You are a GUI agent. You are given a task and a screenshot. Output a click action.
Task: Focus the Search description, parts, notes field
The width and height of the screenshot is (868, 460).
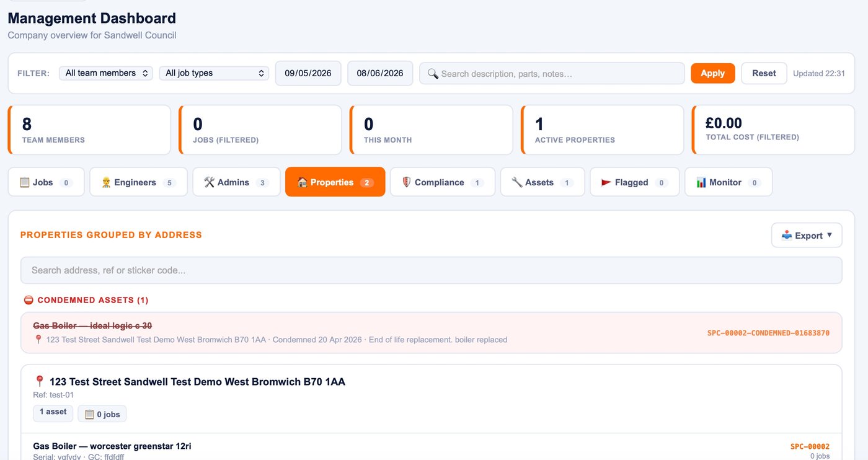[x=552, y=73]
